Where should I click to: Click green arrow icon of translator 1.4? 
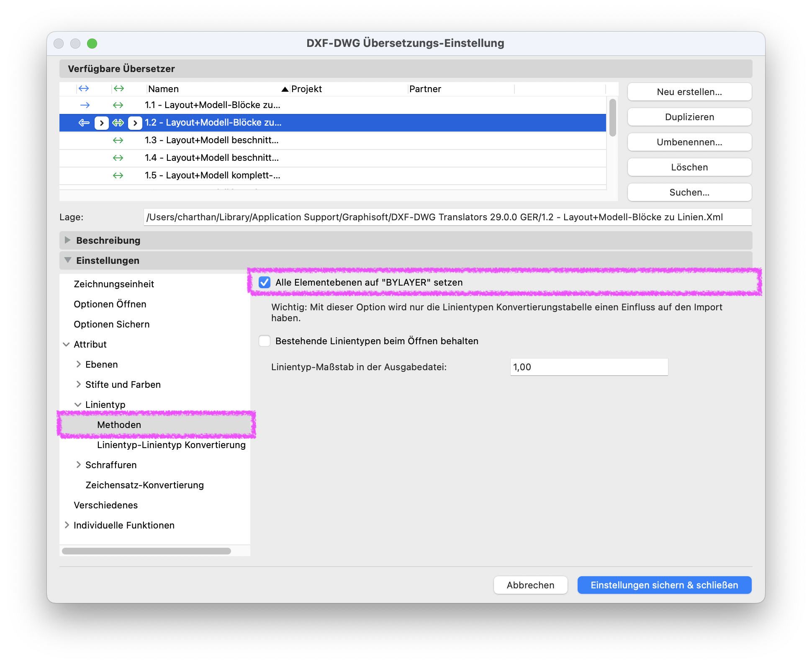pyautogui.click(x=118, y=158)
